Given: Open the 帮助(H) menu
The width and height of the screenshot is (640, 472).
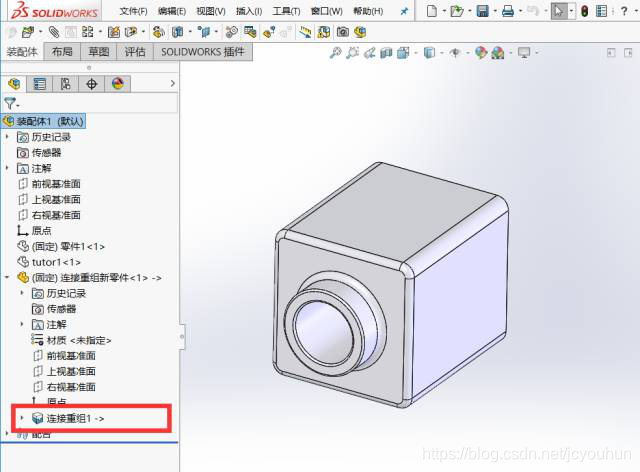Looking at the screenshot, I should click(x=368, y=11).
